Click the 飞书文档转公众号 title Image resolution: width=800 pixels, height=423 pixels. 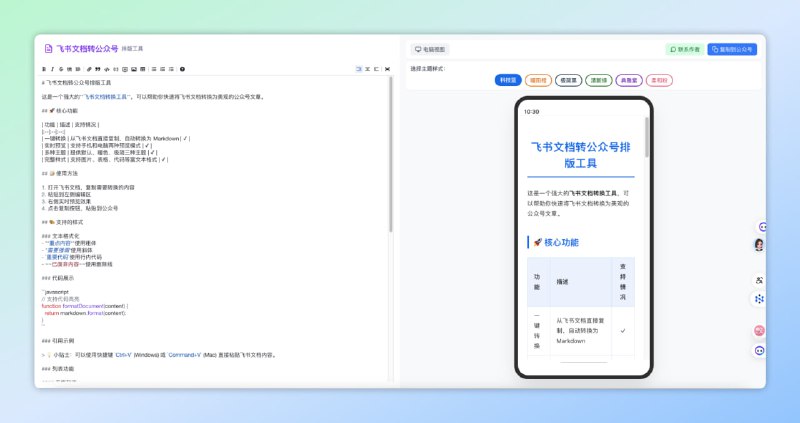[x=87, y=48]
